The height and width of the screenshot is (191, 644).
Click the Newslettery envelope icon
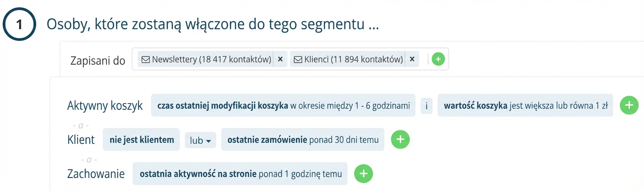[146, 59]
